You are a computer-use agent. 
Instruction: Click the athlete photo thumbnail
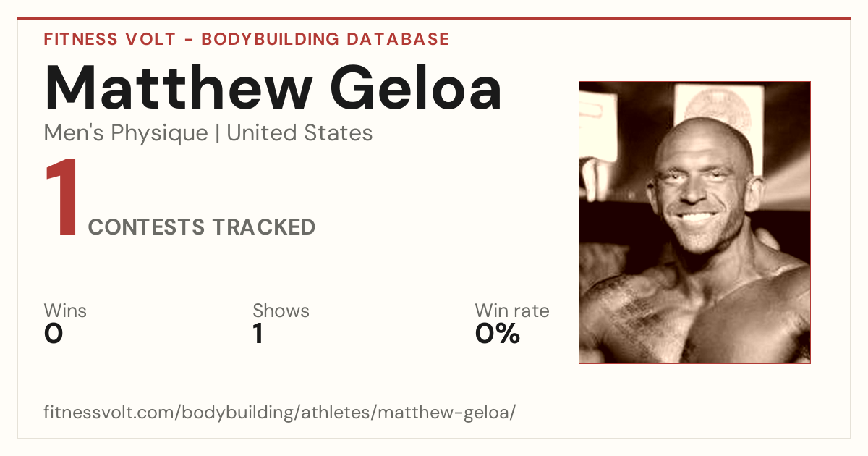pos(694,222)
